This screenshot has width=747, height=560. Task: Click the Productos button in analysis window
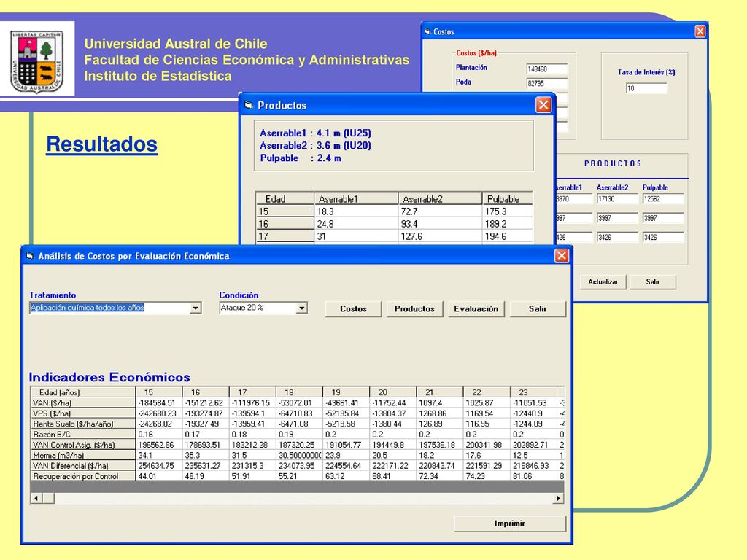tap(414, 308)
